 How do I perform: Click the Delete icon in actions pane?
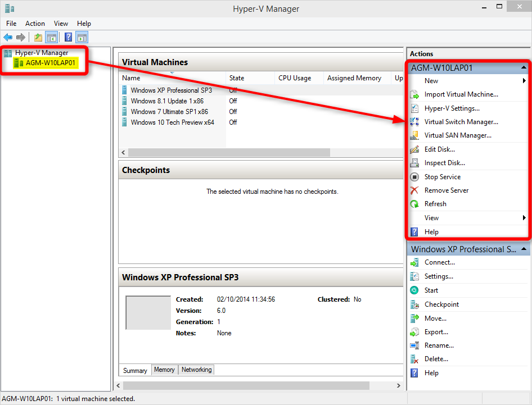coord(414,360)
